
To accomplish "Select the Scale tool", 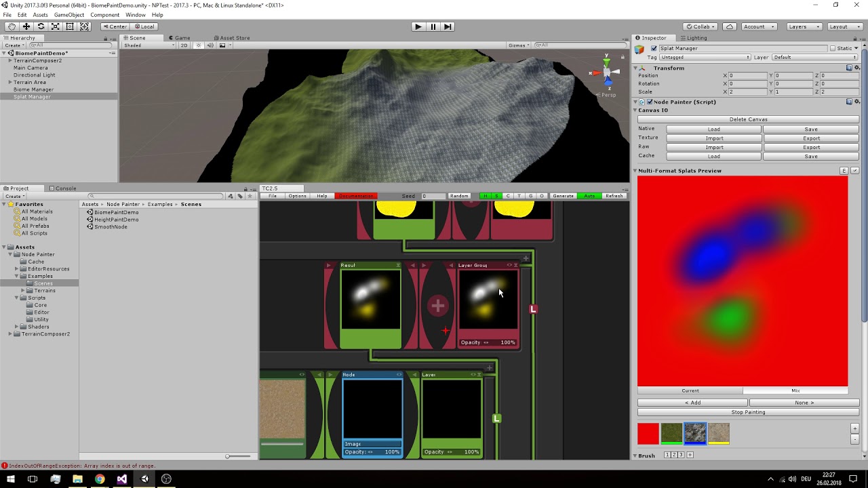I will point(55,26).
